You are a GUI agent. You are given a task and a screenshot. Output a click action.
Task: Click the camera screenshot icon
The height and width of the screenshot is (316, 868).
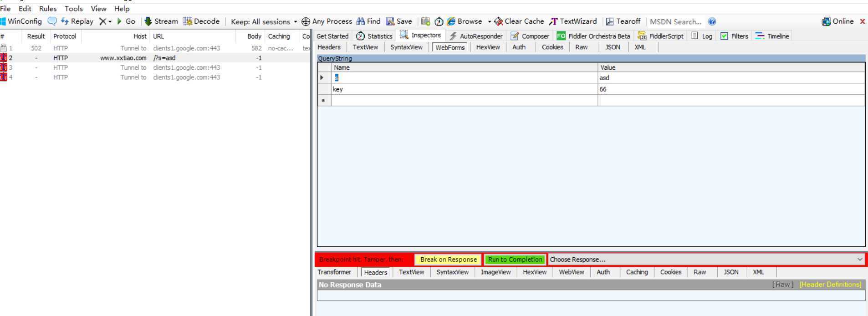[425, 21]
